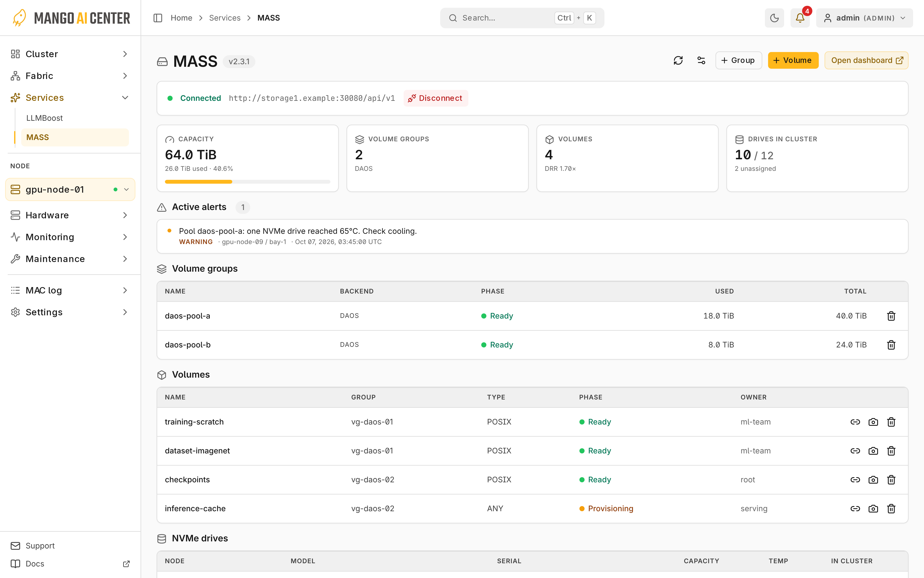The width and height of the screenshot is (924, 578).
Task: Go to Services breadcrumb
Action: pos(225,18)
